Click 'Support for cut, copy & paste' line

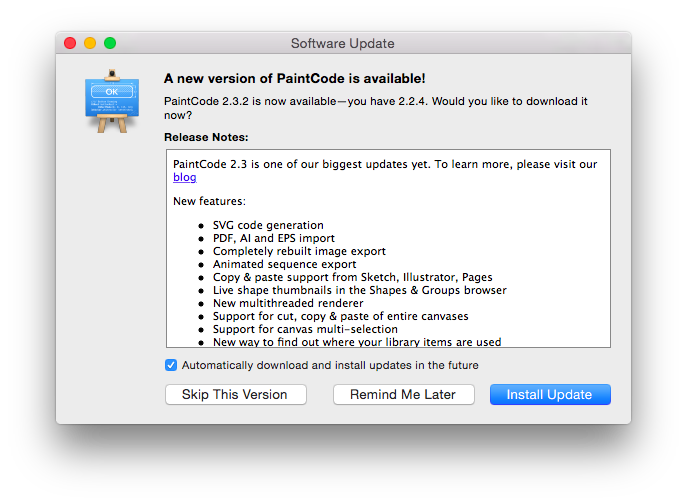[x=340, y=316]
